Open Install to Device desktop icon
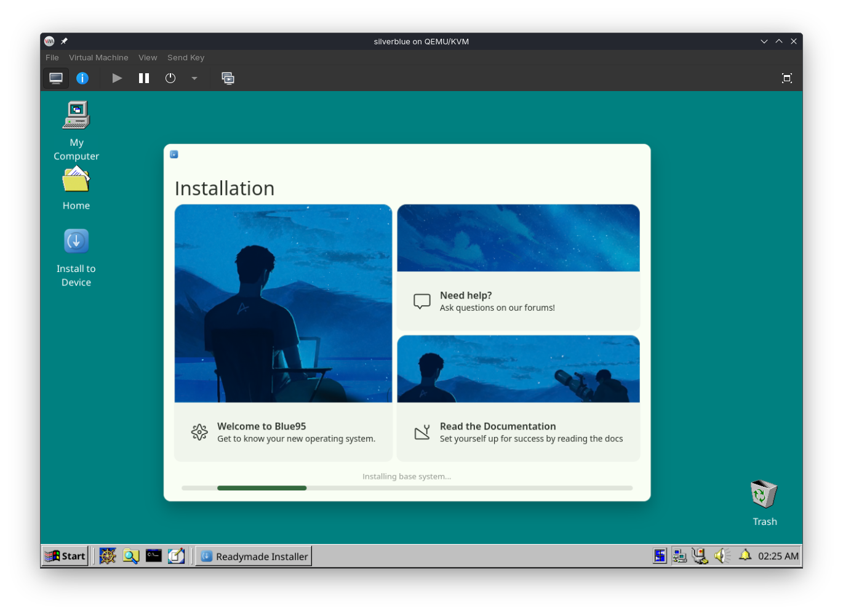 pyautogui.click(x=76, y=242)
